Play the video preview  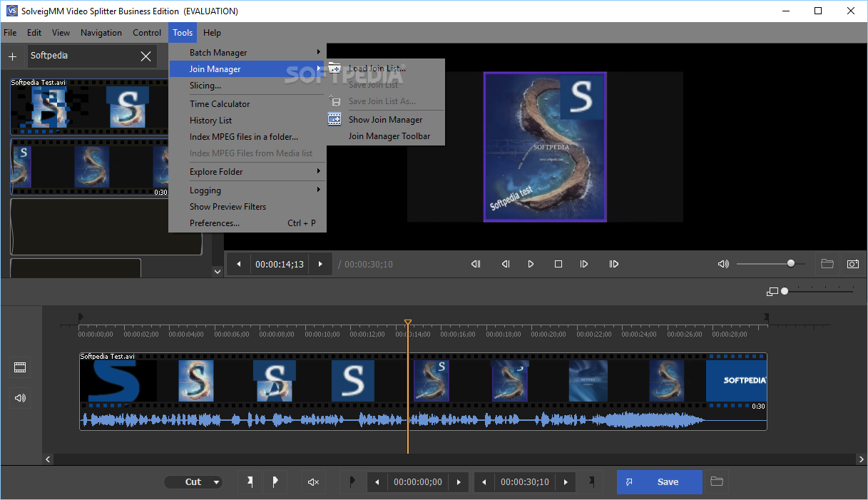(531, 264)
